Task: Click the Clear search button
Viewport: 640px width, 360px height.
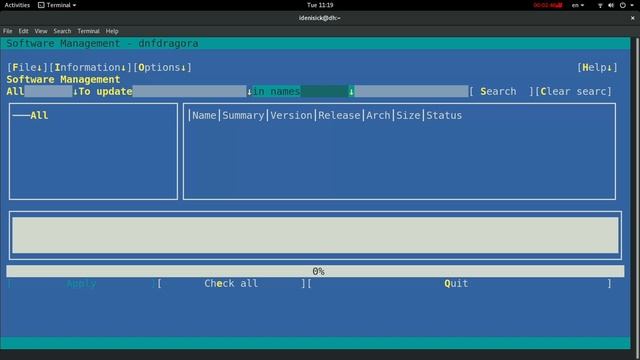Action: pos(573,91)
